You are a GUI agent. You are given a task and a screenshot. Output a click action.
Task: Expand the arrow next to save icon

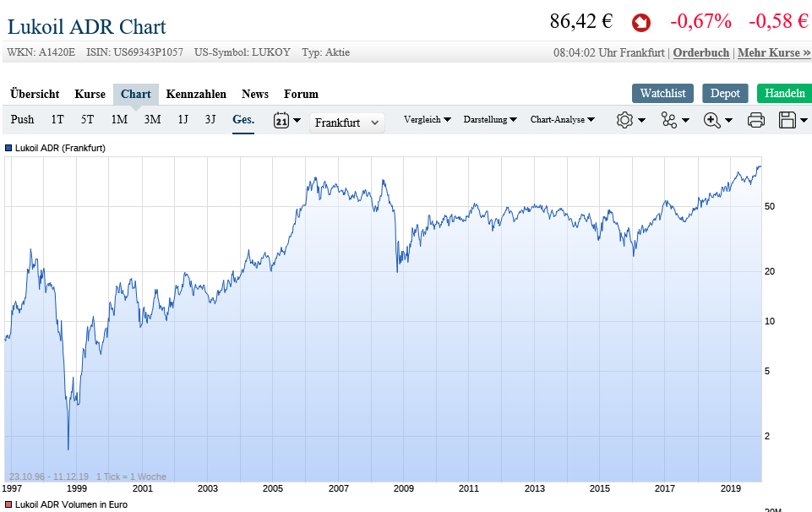pos(804,120)
